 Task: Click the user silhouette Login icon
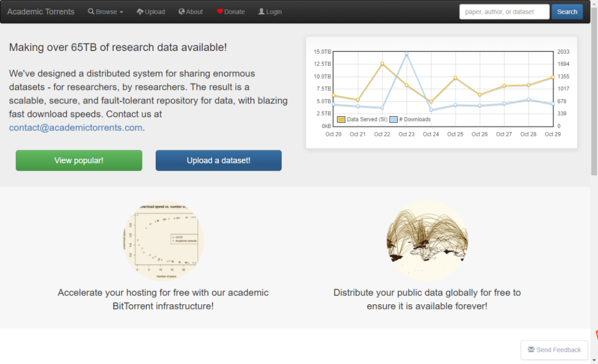pyautogui.click(x=261, y=12)
